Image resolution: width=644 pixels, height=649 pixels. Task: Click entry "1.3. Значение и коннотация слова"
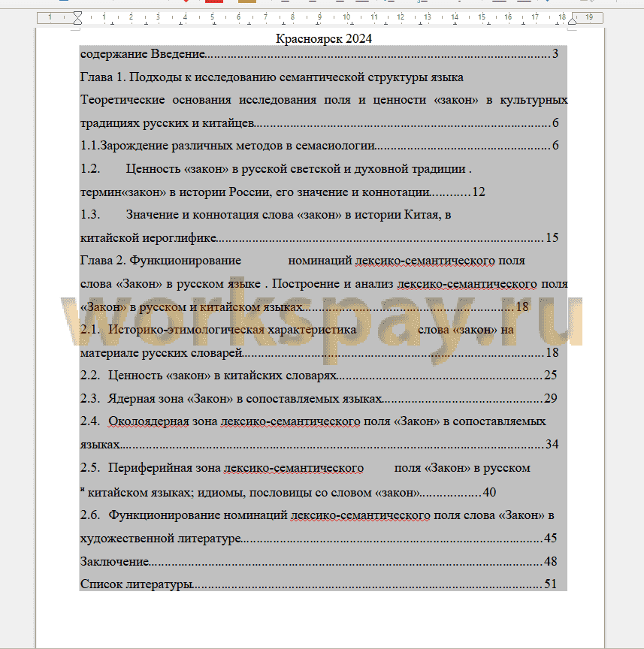(265, 215)
